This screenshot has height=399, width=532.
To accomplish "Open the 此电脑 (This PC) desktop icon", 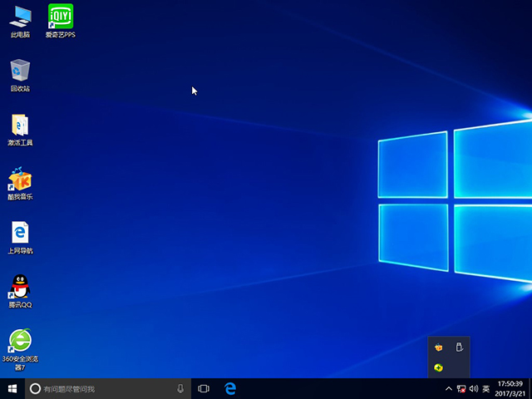I will click(x=20, y=17).
